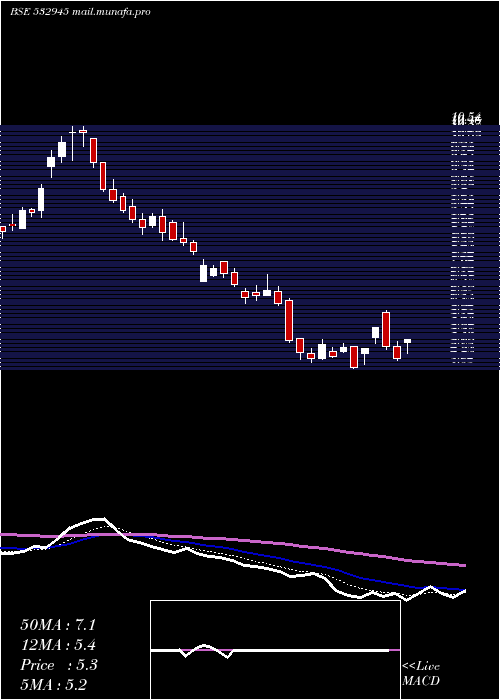Click the last white candlestick on the chart
Screen dimensions: 500x700
click(407, 346)
